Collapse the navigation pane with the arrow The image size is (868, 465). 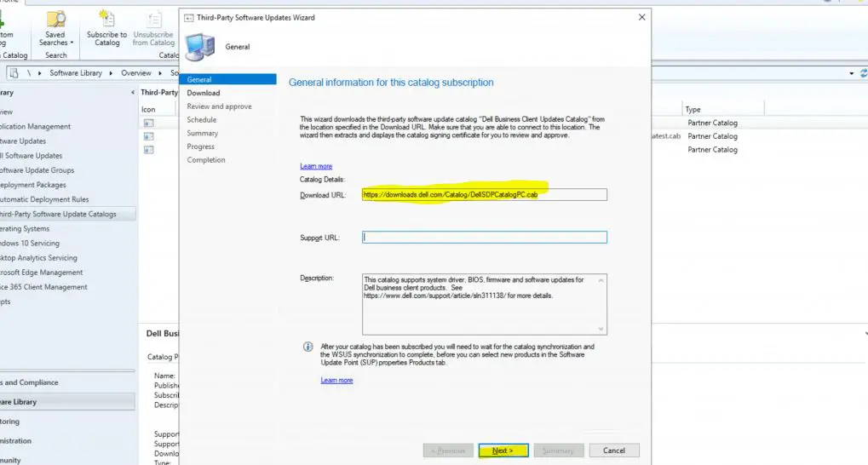point(133,92)
